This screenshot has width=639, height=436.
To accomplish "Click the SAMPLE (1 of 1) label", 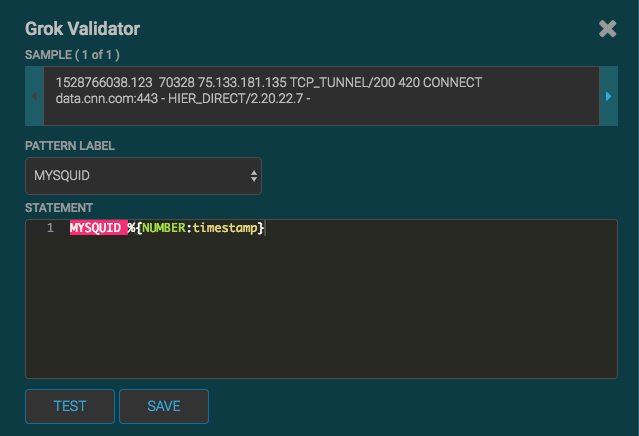I will [72, 55].
